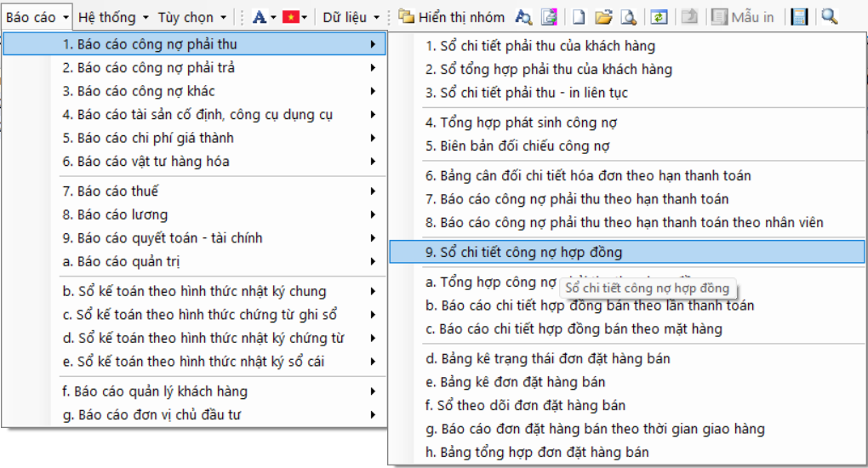Click the Vietnam flag language icon
This screenshot has width=868, height=468.
tap(291, 17)
